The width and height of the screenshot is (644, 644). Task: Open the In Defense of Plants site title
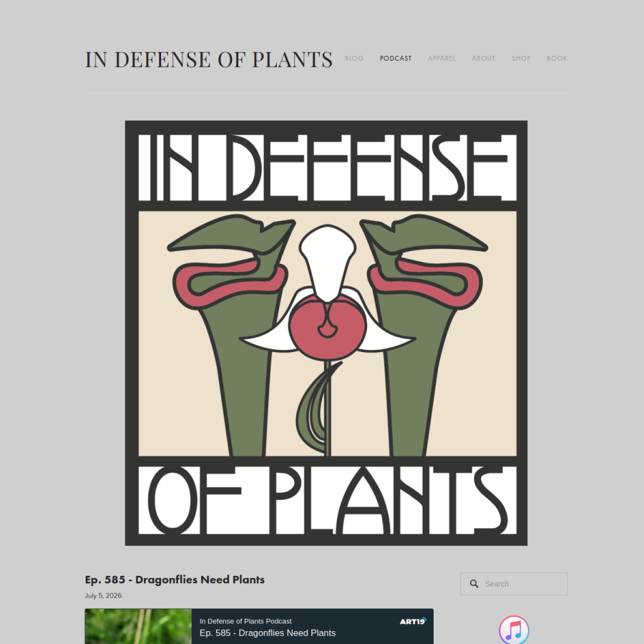pyautogui.click(x=209, y=59)
